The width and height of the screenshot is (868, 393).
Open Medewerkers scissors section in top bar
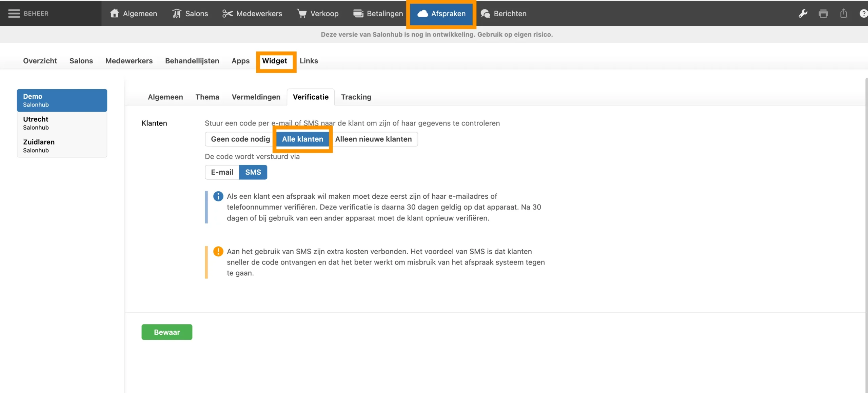(x=252, y=14)
